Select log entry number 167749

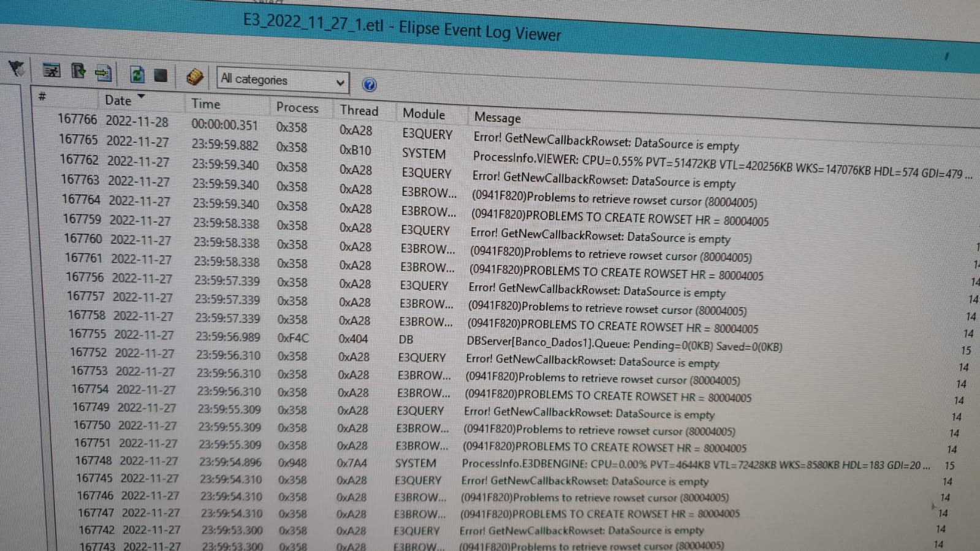coord(91,406)
